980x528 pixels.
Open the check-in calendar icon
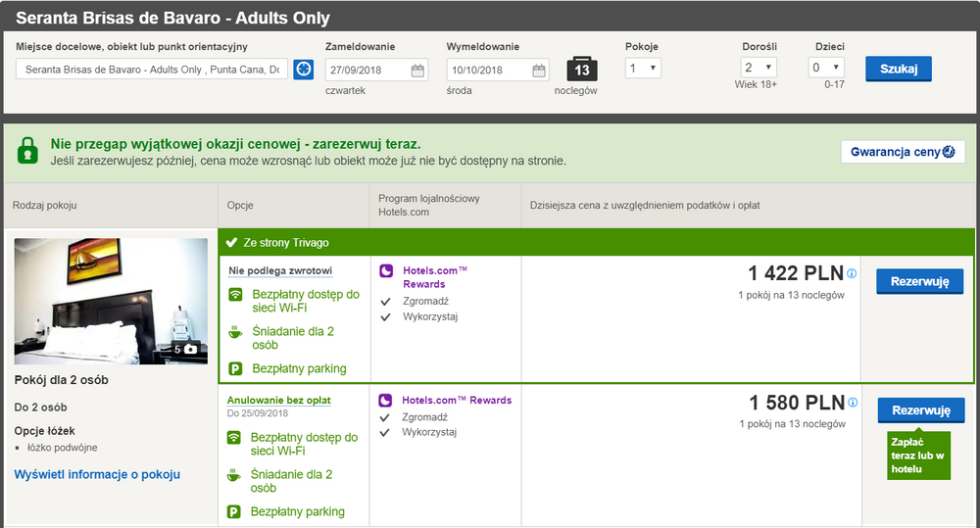pyautogui.click(x=417, y=70)
